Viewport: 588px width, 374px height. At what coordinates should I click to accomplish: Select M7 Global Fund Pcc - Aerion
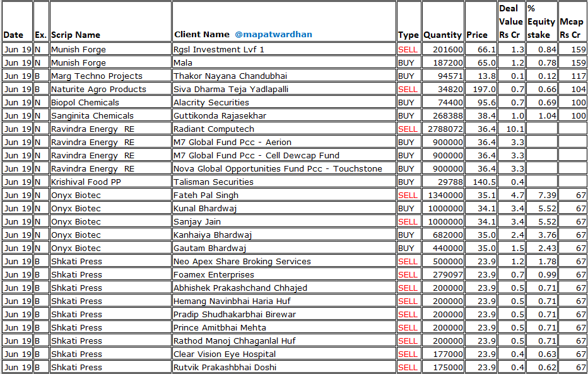[232, 142]
